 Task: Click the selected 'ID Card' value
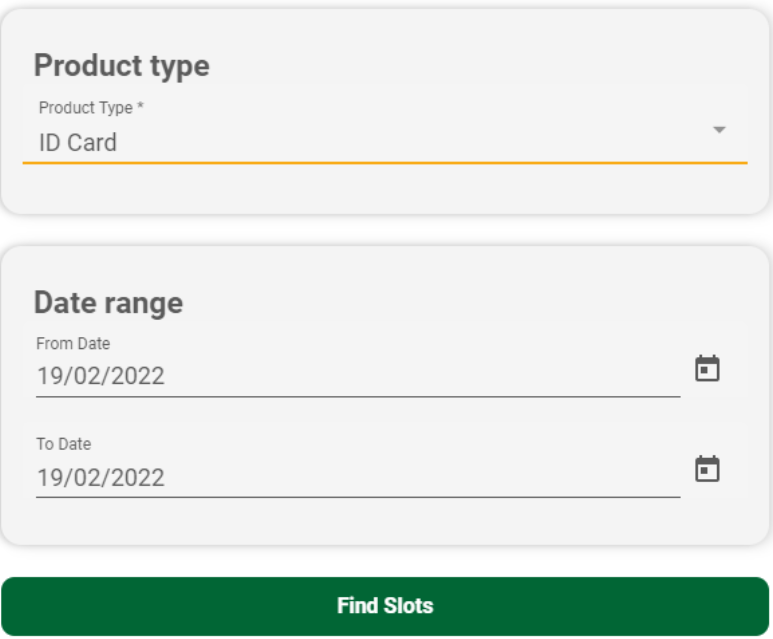[78, 143]
